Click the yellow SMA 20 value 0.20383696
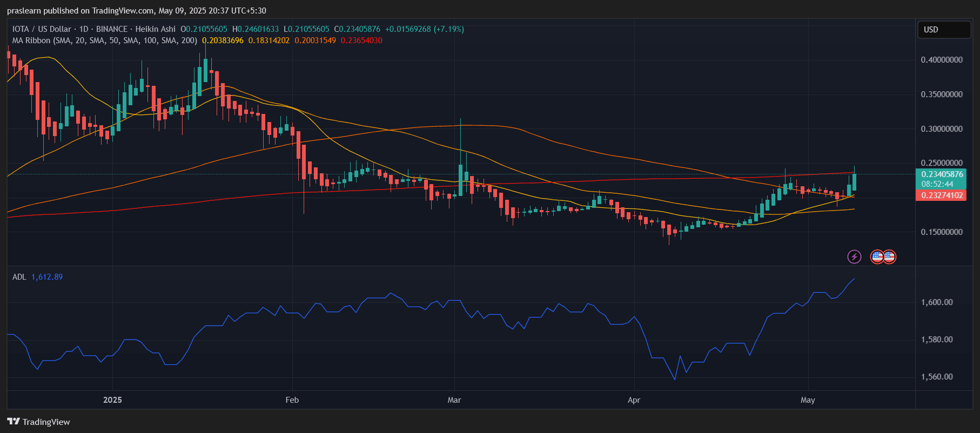The image size is (980, 433). [x=223, y=40]
